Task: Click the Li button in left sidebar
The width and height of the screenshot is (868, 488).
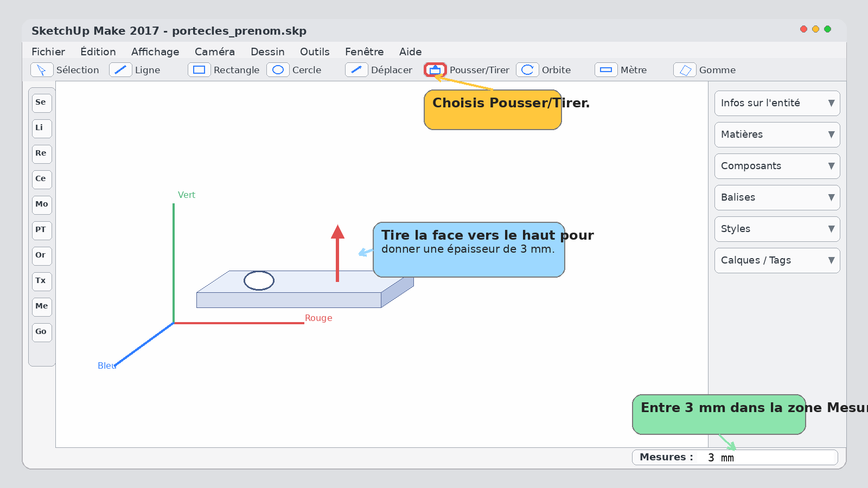Action: click(42, 129)
